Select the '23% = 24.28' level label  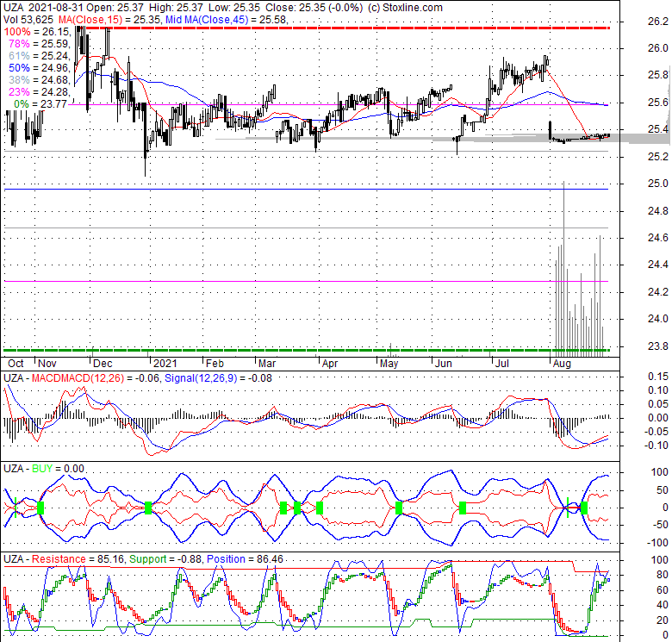pos(39,91)
